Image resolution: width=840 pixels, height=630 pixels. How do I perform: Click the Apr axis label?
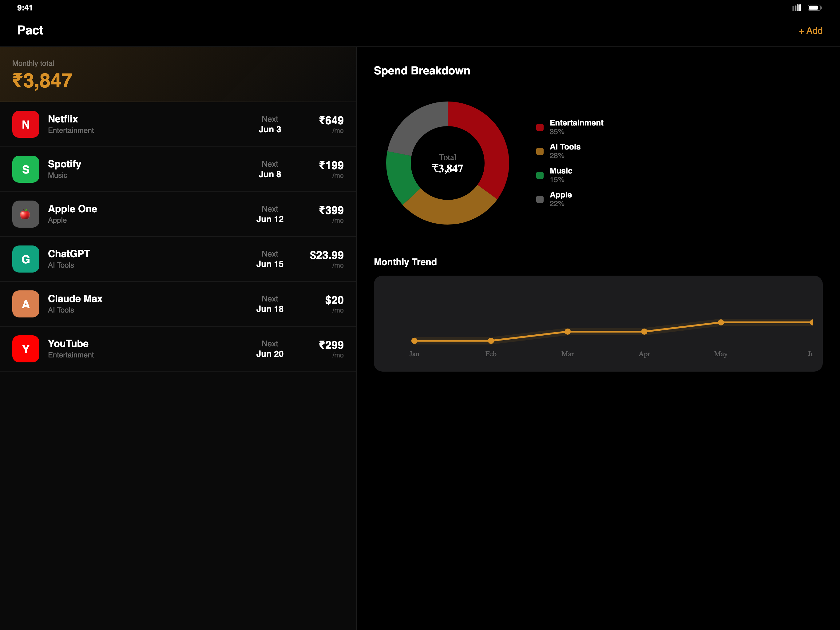point(644,354)
